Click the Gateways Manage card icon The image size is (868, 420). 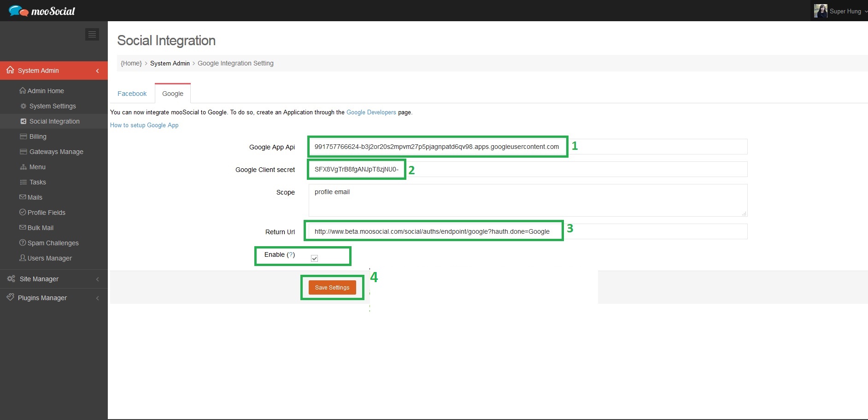tap(23, 152)
